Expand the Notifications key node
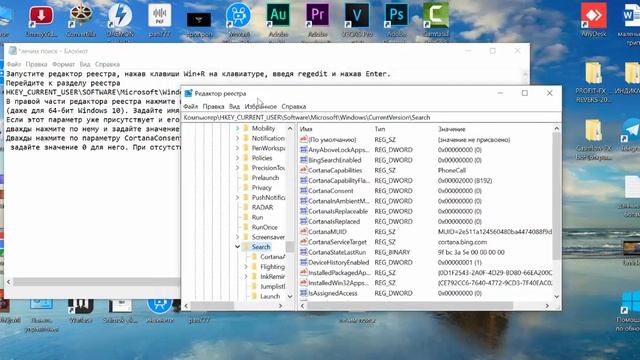The height and width of the screenshot is (360, 640). point(238,138)
